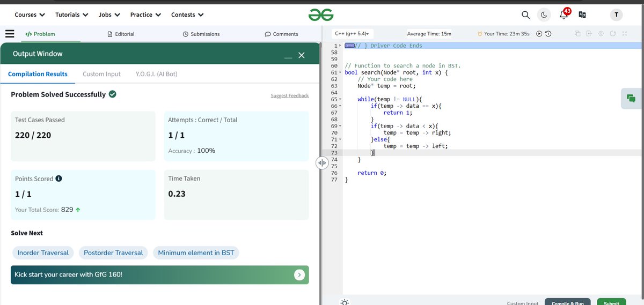This screenshot has height=305, width=644.
Task: Click the Accuracy : 100% text
Action: 192,151
